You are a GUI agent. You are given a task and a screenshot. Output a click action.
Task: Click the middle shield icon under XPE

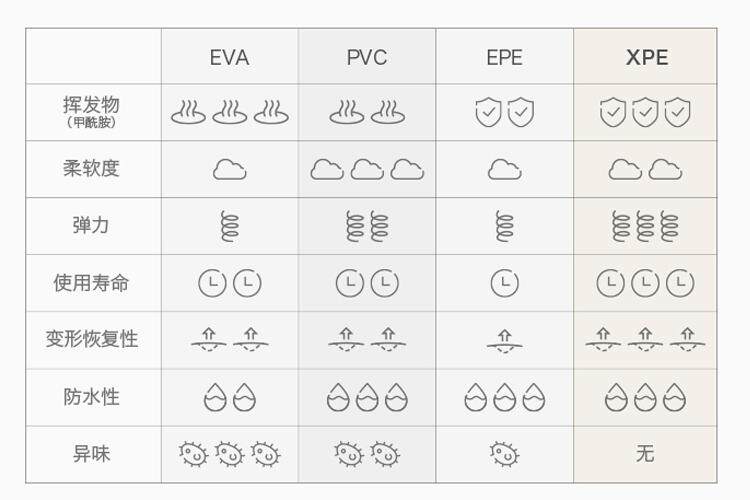(645, 112)
